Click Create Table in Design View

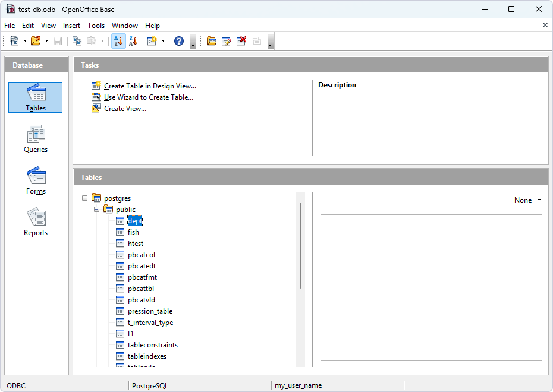click(149, 86)
